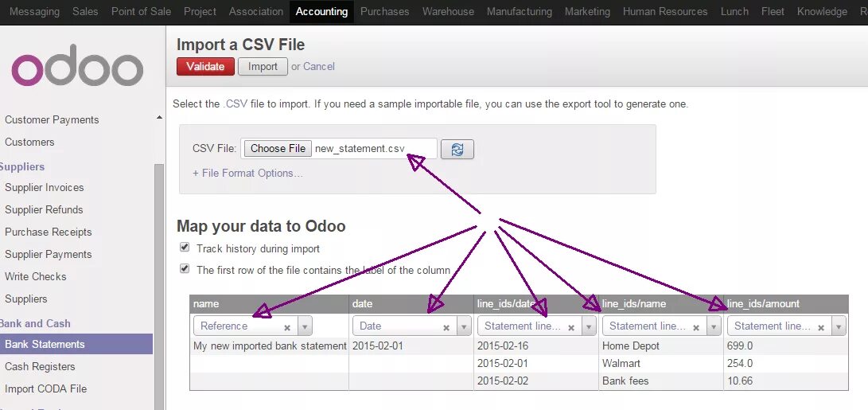Viewport: 868px width, 410px height.
Task: Open Customers in sidebar
Action: (29, 142)
